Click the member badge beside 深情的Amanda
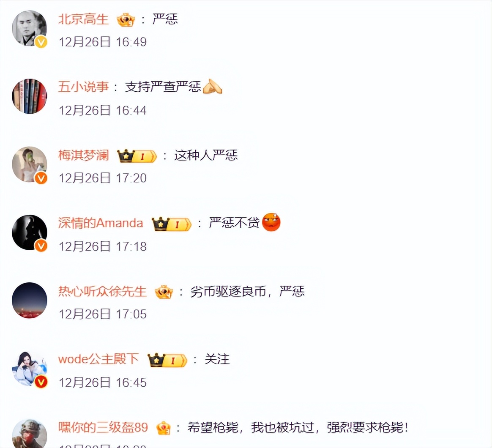The height and width of the screenshot is (448, 492). pyautogui.click(x=172, y=224)
